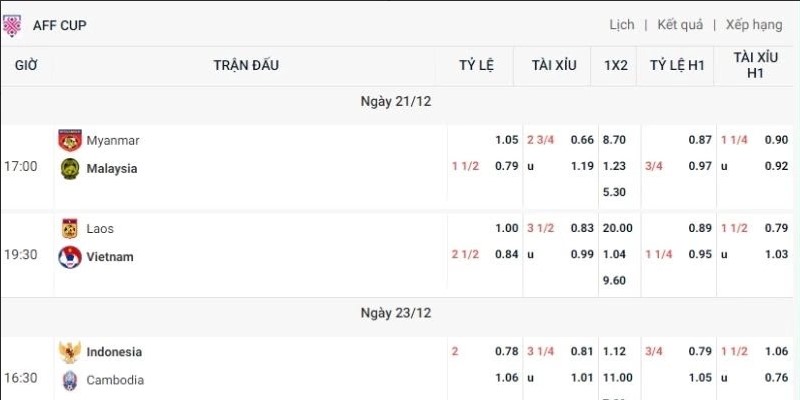
Task: Click the AFF Cup league logo icon
Action: [x=13, y=24]
